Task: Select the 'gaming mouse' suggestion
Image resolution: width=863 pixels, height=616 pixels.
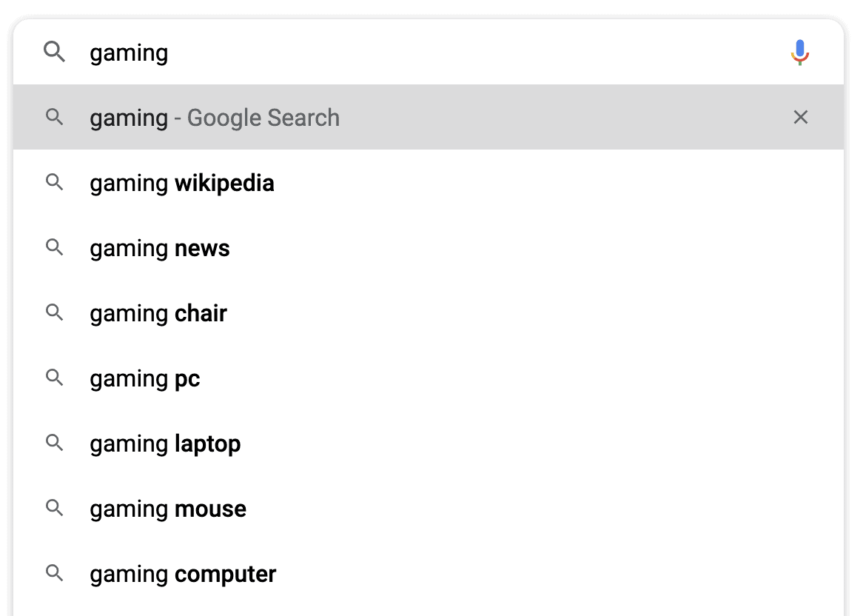Action: point(167,509)
